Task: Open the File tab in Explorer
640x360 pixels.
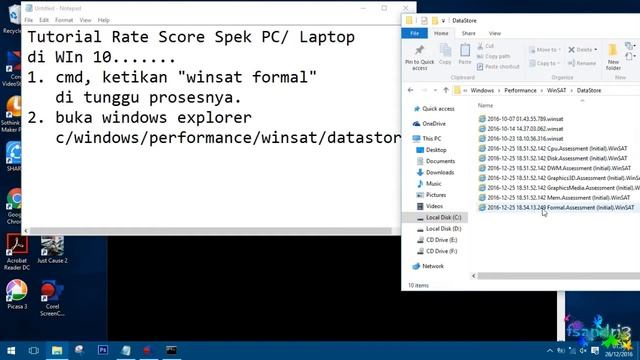Action: [414, 33]
